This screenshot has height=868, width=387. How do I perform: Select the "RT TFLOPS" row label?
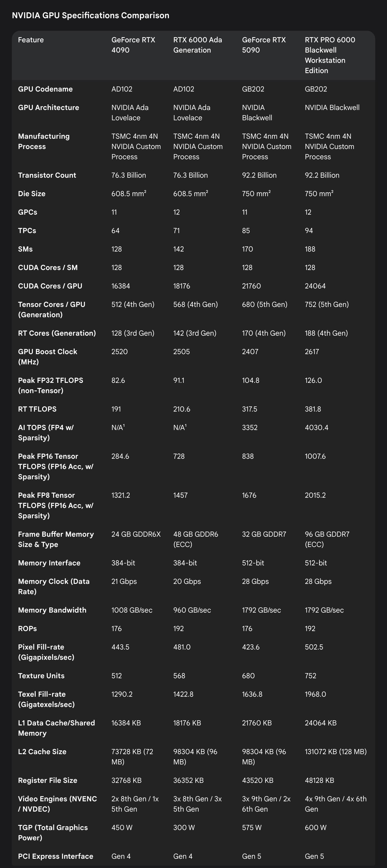[x=37, y=409]
